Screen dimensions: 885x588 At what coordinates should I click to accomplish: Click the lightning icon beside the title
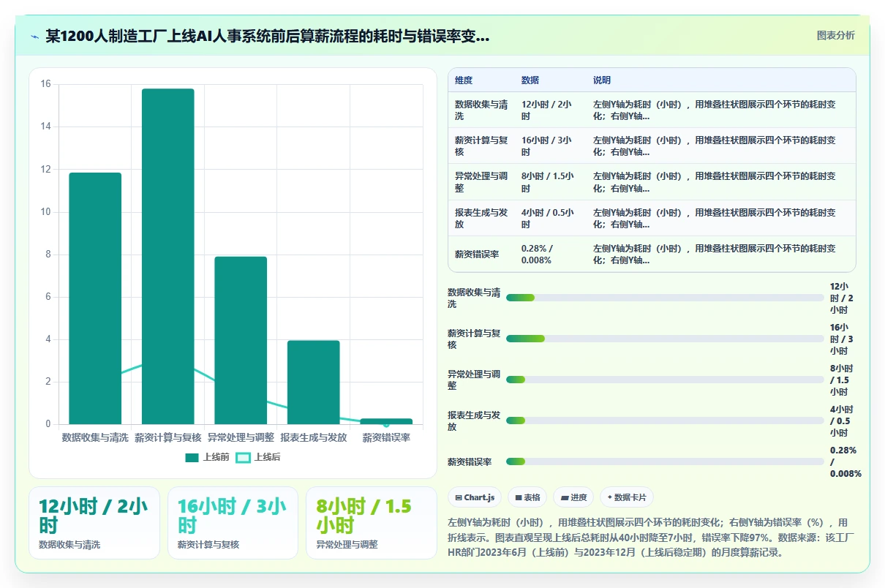pos(34,37)
